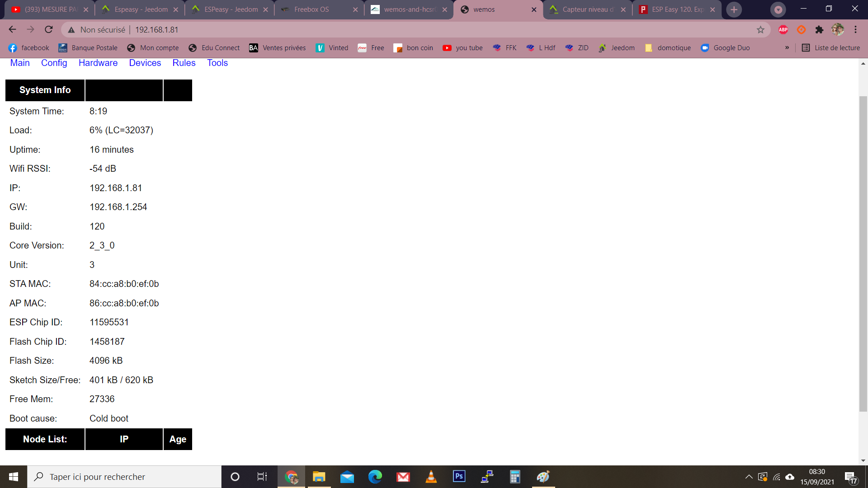868x488 pixels.
Task: Open the Devices page link
Action: (x=145, y=63)
